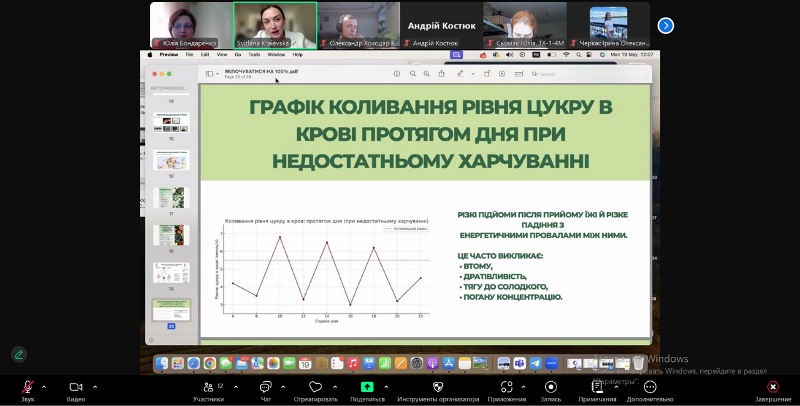This screenshot has width=800, height=406.
Task: Open the Участники participants panel
Action: [209, 391]
